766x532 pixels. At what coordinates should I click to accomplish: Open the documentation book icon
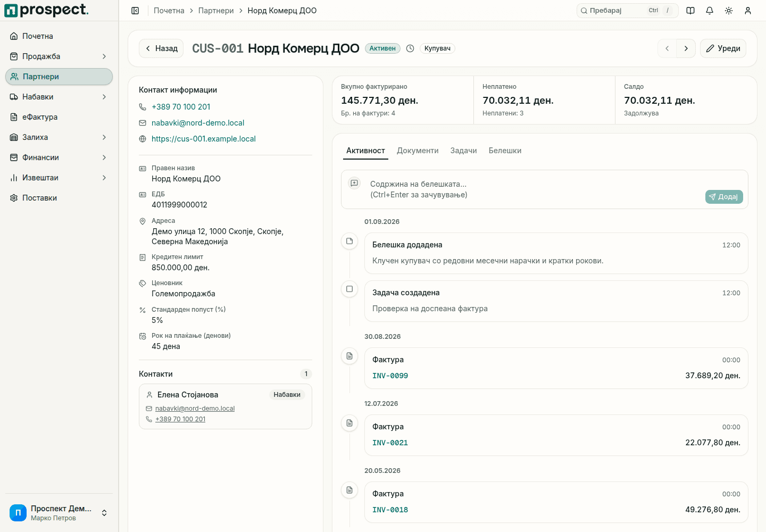[690, 11]
